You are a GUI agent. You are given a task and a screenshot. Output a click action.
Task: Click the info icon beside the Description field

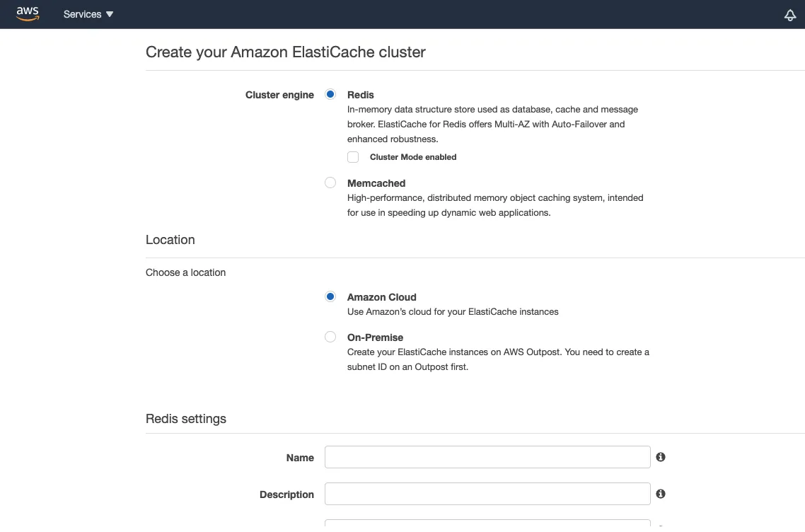(660, 494)
